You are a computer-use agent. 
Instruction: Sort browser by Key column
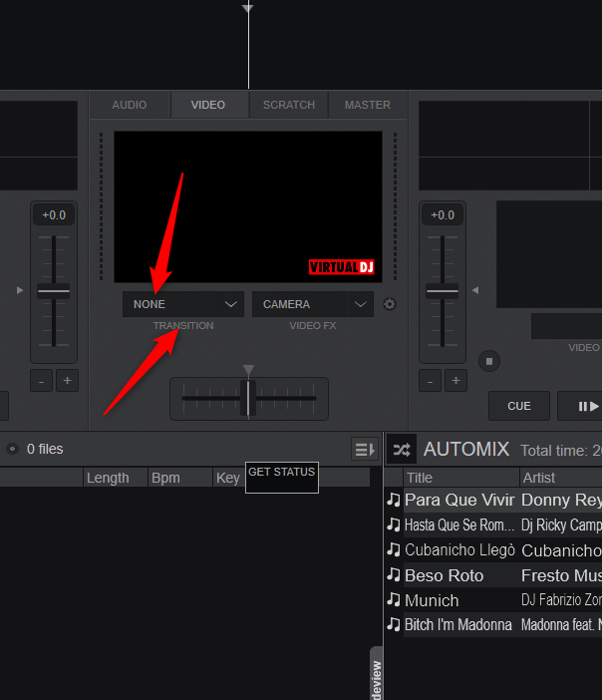click(x=229, y=478)
